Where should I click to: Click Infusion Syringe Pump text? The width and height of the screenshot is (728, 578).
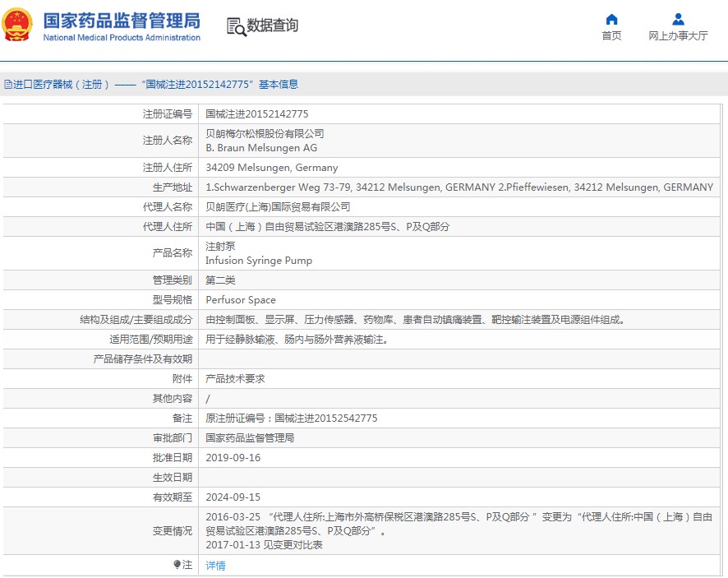(x=259, y=261)
